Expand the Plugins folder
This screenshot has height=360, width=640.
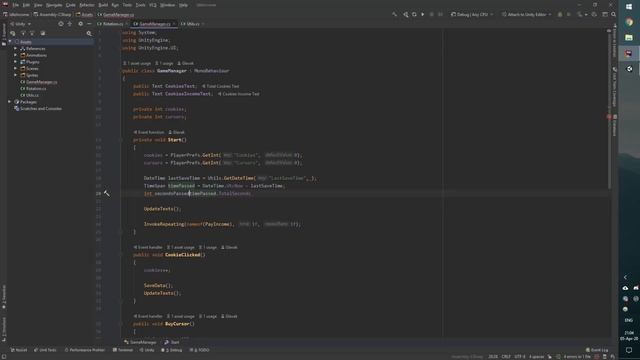[16, 62]
